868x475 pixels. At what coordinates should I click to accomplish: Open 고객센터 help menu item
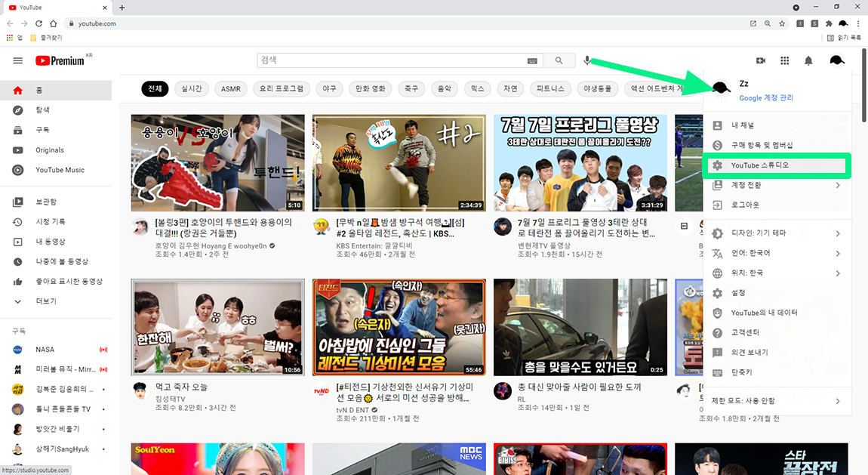pyautogui.click(x=777, y=333)
